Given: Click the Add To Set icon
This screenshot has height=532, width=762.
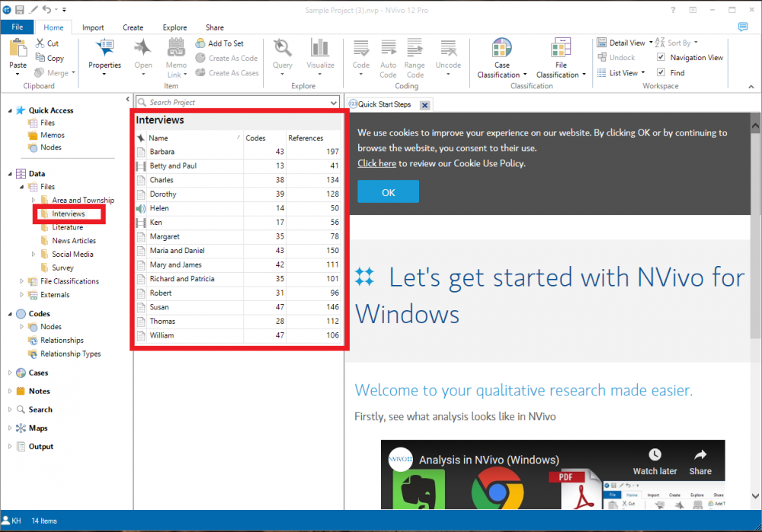Looking at the screenshot, I should click(200, 43).
